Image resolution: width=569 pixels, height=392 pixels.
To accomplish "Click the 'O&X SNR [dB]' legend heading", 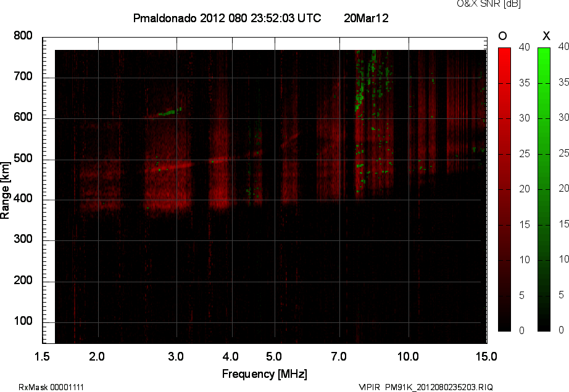I will (489, 4).
